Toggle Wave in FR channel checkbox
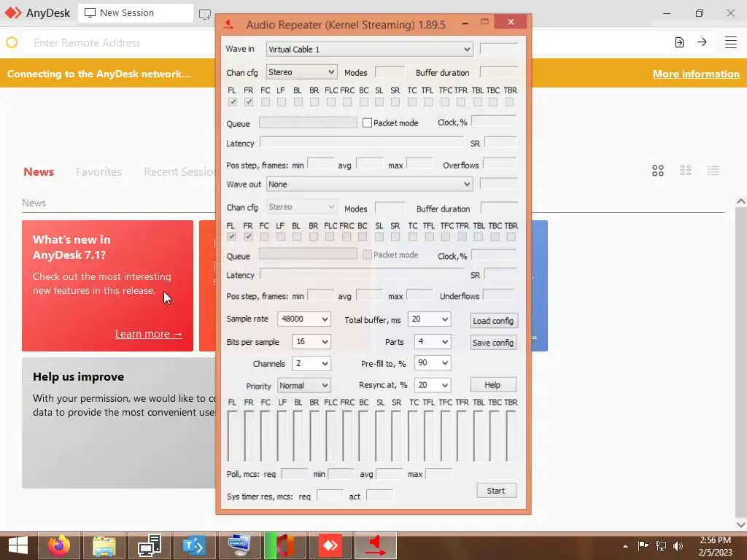The width and height of the screenshot is (747, 560). tap(249, 101)
